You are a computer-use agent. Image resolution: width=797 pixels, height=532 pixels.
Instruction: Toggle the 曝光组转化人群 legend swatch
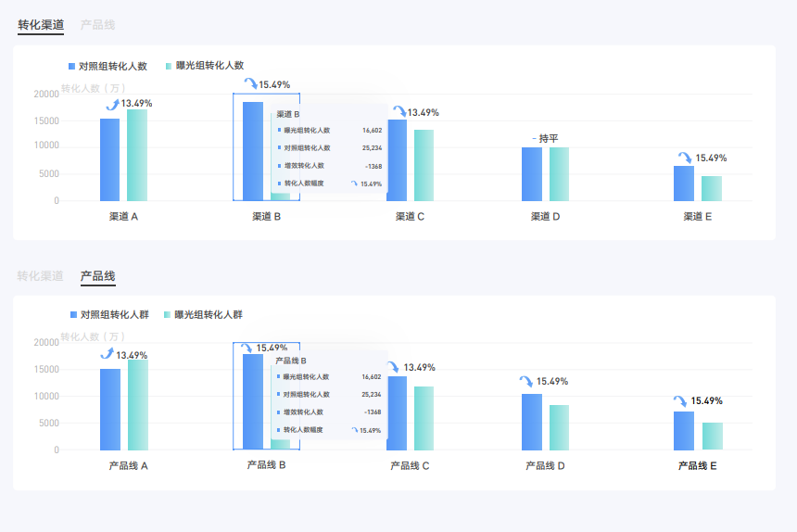(167, 314)
